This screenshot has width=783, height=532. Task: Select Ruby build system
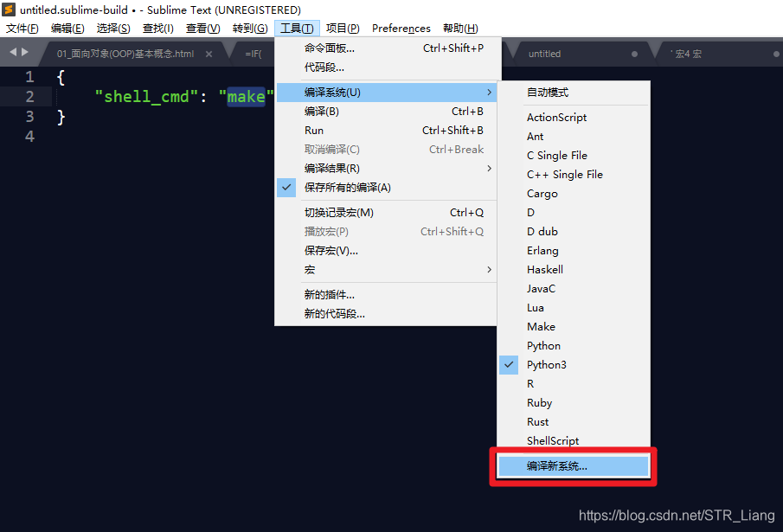click(574, 403)
